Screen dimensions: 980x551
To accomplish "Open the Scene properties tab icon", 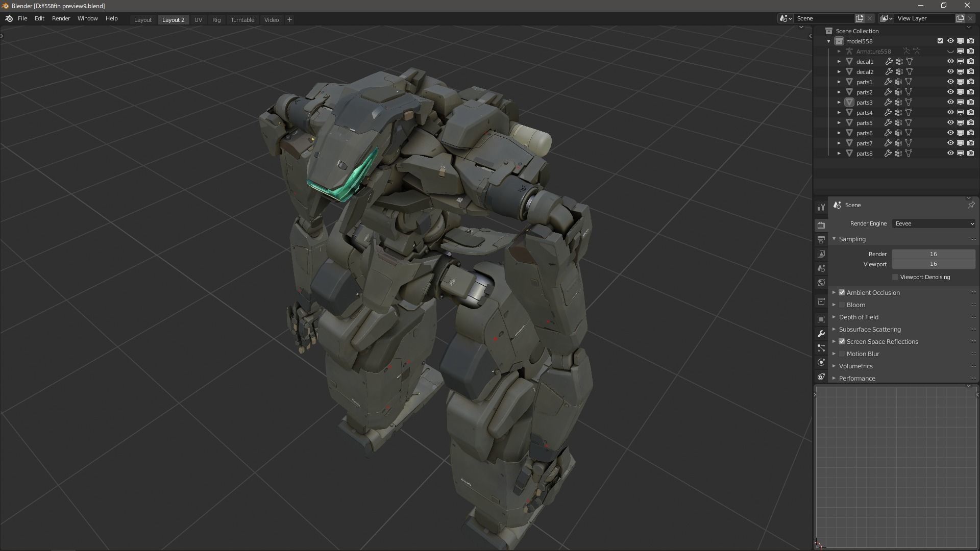I will [821, 268].
